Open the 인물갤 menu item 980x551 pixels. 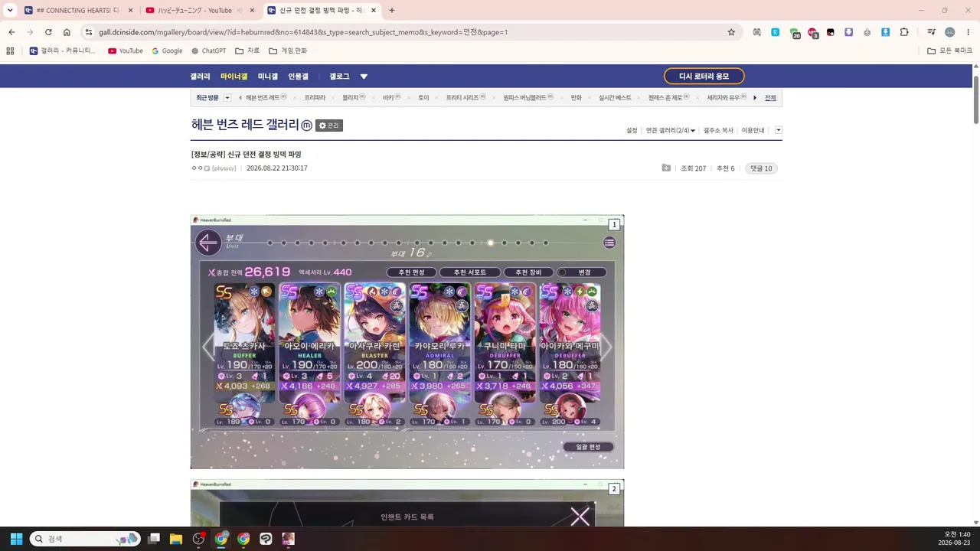coord(298,77)
